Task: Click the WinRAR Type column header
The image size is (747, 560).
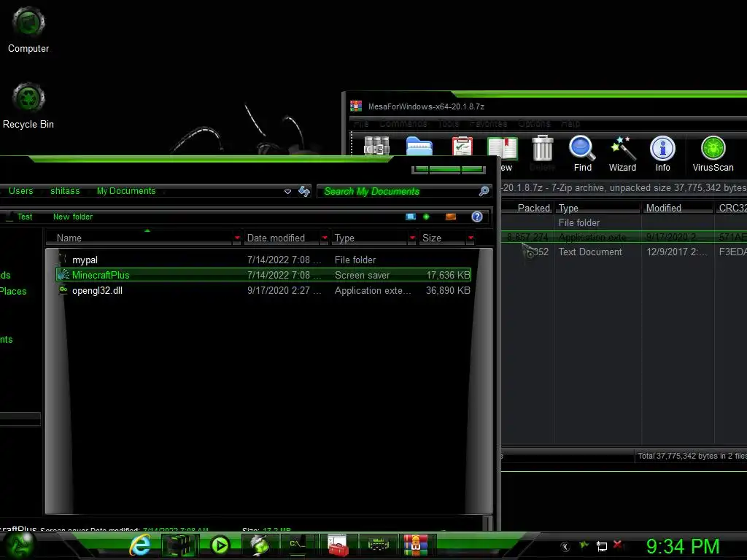Action: [x=597, y=208]
